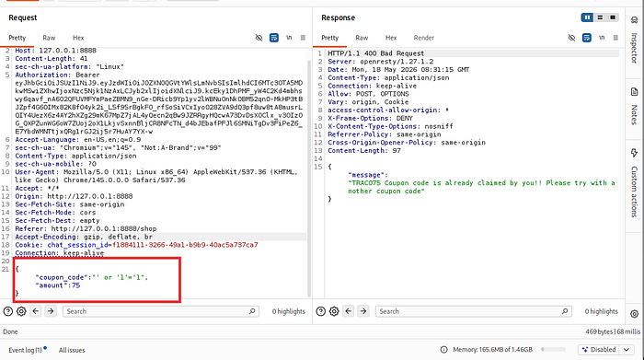The width and height of the screenshot is (644, 360).
Task: Toggle \n newline display in Request
Action: 289,38
